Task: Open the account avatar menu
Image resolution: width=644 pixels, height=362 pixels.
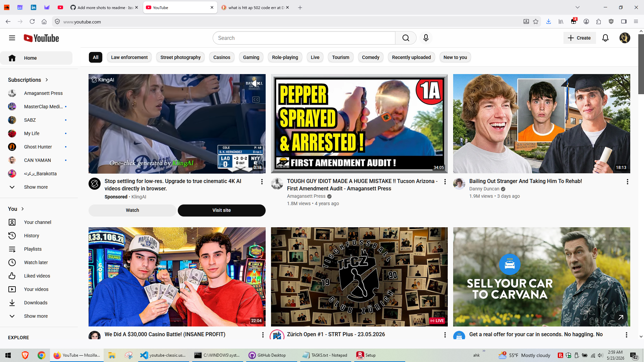Action: point(625,38)
